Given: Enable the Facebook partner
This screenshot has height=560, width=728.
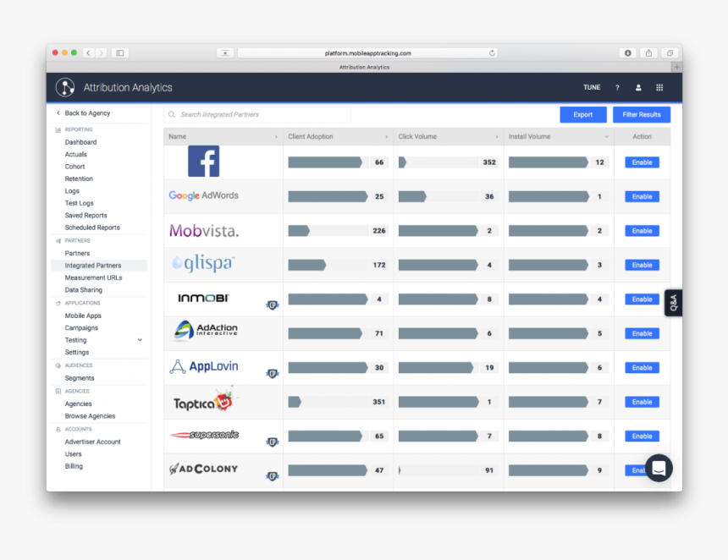Looking at the screenshot, I should [x=643, y=162].
